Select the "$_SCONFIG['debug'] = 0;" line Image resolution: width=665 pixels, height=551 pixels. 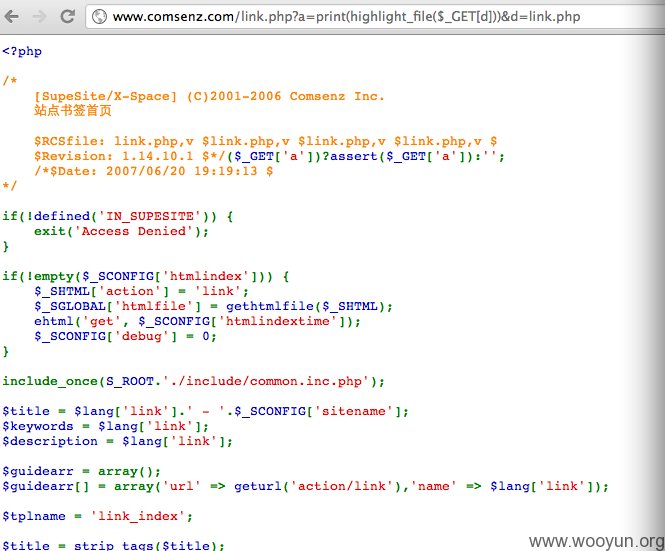pyautogui.click(x=126, y=336)
